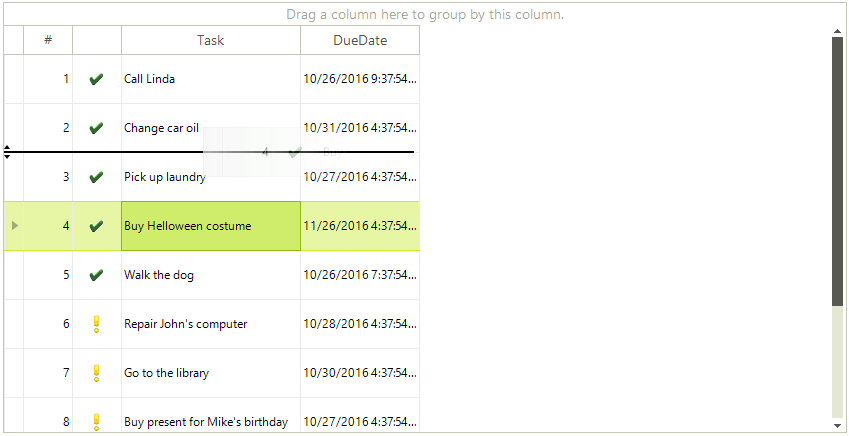Image resolution: width=849 pixels, height=436 pixels.
Task: Click scrollbar down arrow at bottom
Action: click(x=837, y=425)
